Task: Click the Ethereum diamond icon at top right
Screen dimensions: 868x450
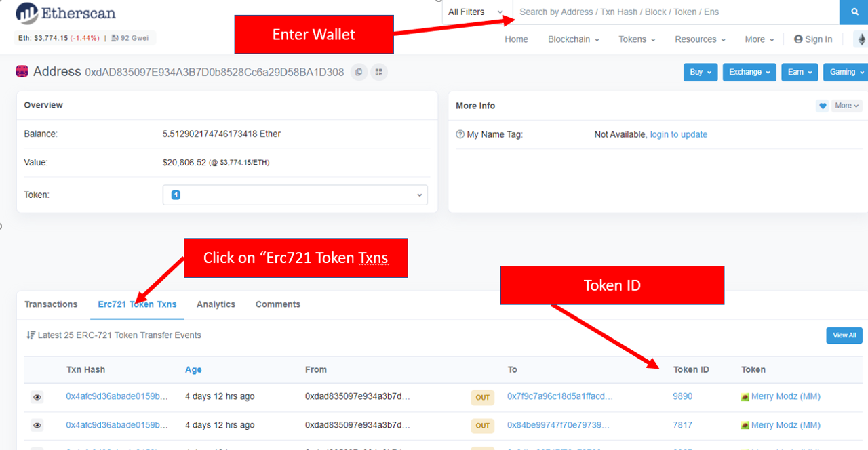Action: [861, 39]
